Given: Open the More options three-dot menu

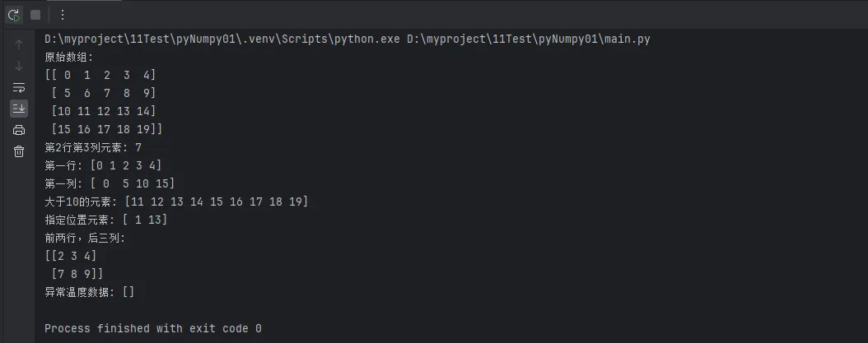Looking at the screenshot, I should point(62,15).
